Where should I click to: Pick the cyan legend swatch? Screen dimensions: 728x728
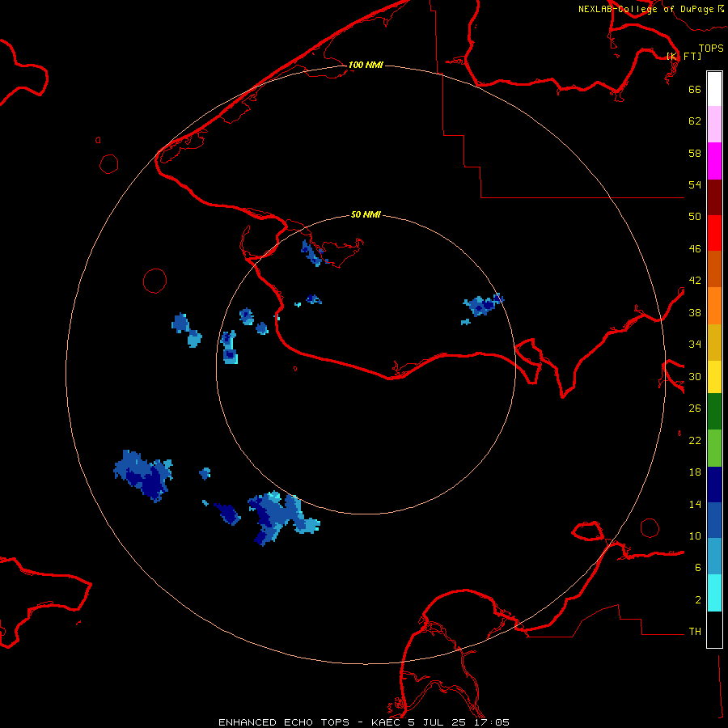714,593
